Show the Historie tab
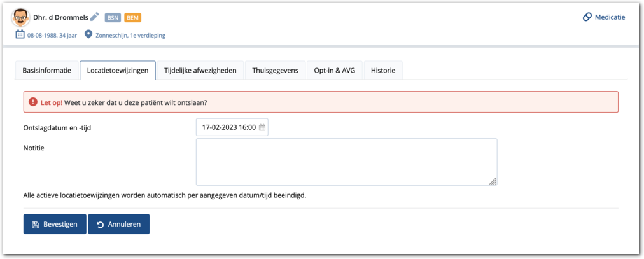The height and width of the screenshot is (259, 644). click(382, 71)
